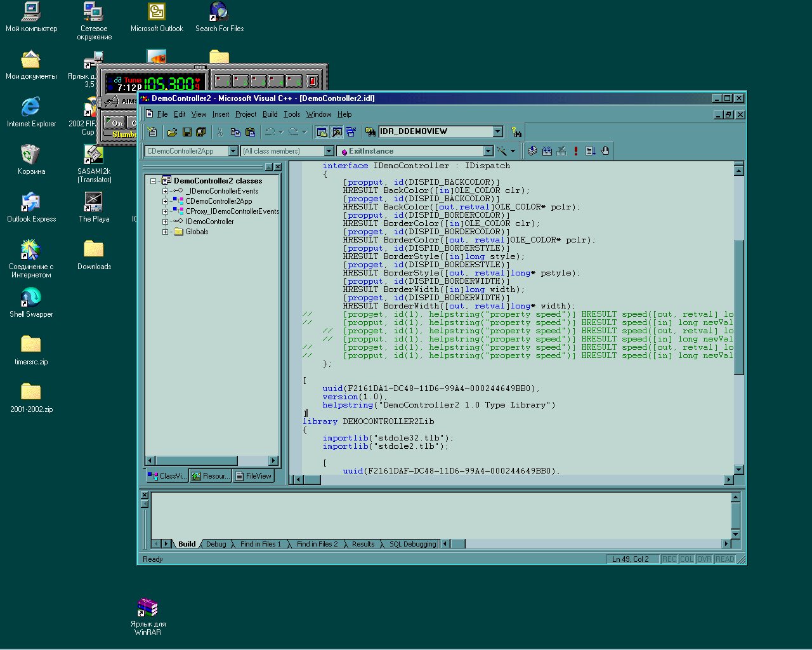Open the CDemoController2App class dropdown
The width and height of the screenshot is (812, 650).
pyautogui.click(x=233, y=151)
